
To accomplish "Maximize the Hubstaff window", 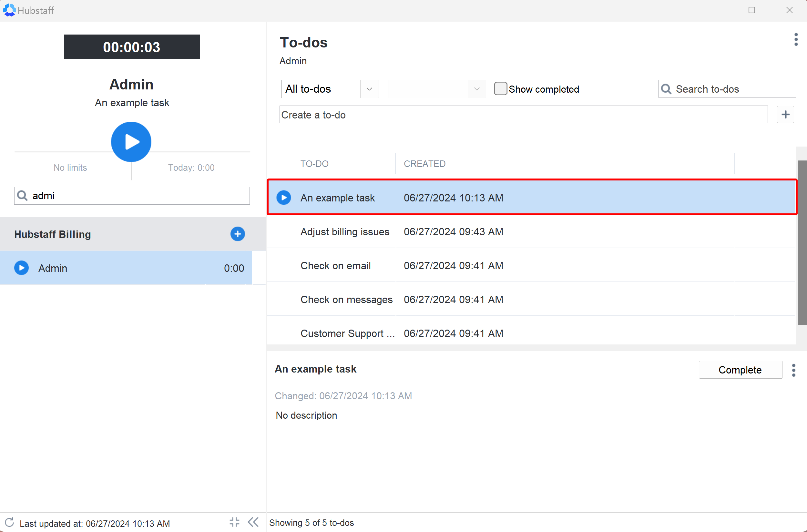I will [x=752, y=10].
